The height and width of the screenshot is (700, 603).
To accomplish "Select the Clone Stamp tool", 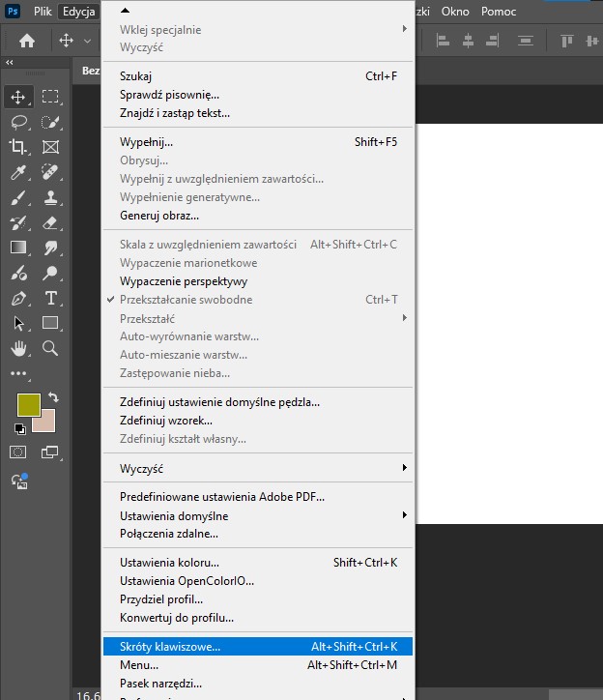I will pos(50,197).
